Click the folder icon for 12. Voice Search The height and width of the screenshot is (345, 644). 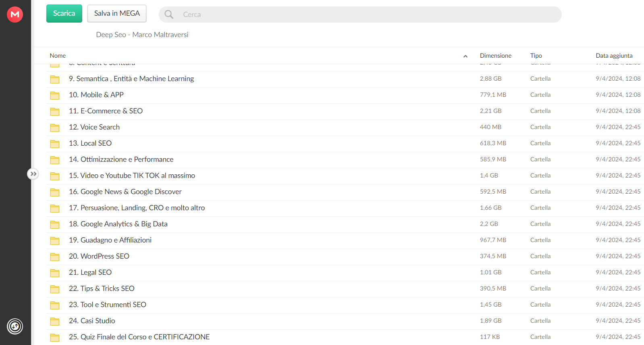coord(55,128)
